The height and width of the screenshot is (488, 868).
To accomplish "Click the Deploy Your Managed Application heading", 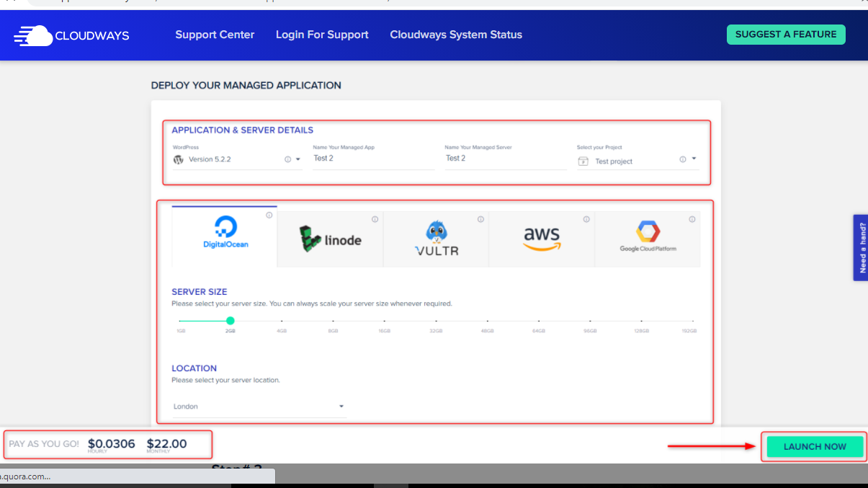I will pos(246,85).
